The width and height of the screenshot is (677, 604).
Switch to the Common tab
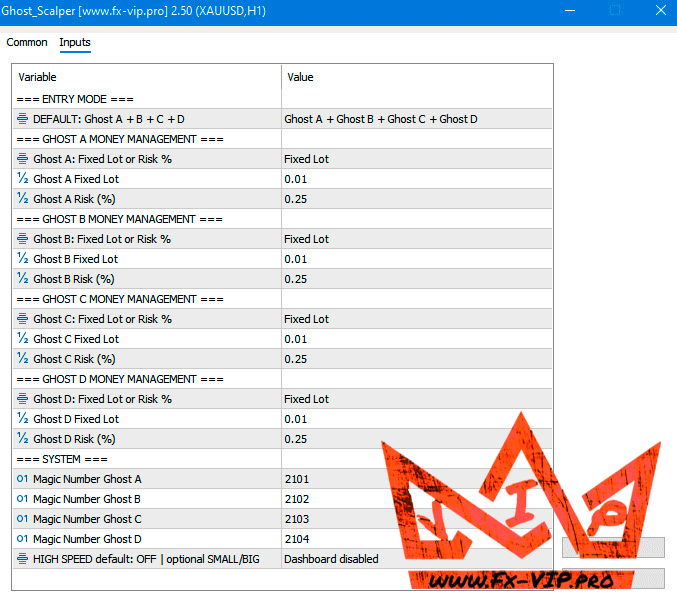coord(27,42)
